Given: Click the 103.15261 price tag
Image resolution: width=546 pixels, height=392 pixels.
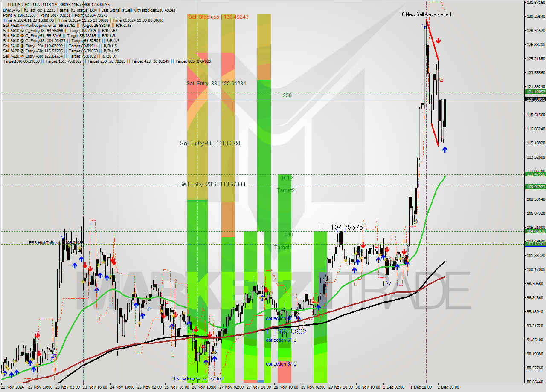Looking at the screenshot, I should click(536, 244).
